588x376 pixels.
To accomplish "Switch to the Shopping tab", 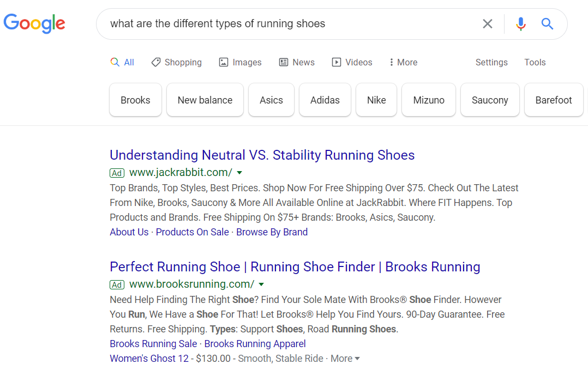I will tap(176, 62).
